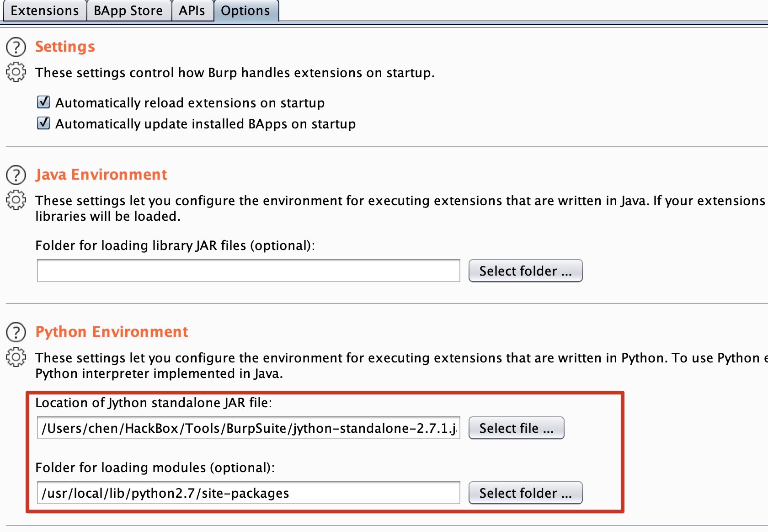Select the Options tab
768x532 pixels.
[x=245, y=11]
